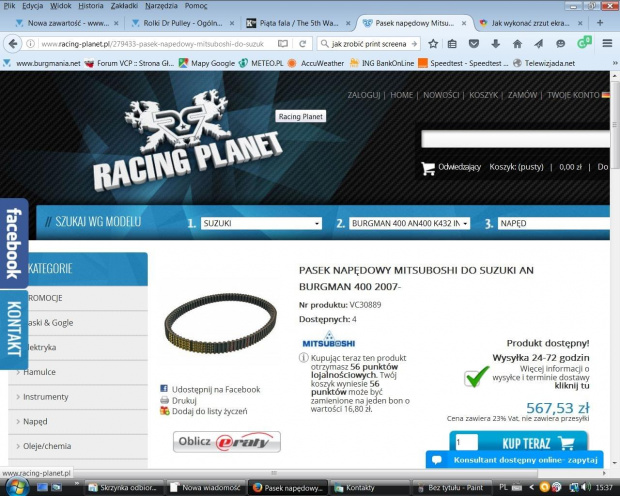Image resolution: width=620 pixels, height=496 pixels.
Task: Click the printer icon beside Drukuj
Action: [x=164, y=400]
